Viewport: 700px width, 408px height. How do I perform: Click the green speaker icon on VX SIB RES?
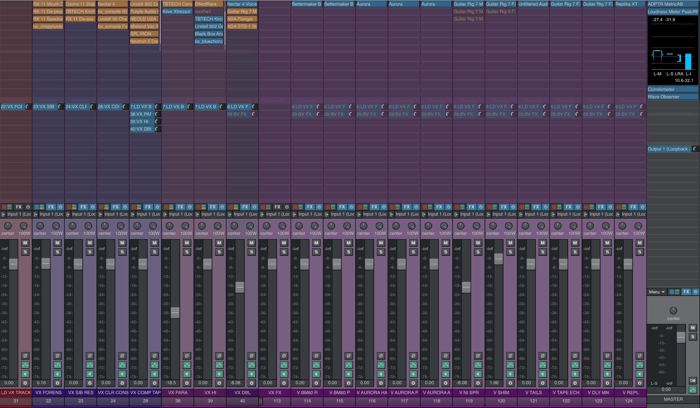coord(90,374)
